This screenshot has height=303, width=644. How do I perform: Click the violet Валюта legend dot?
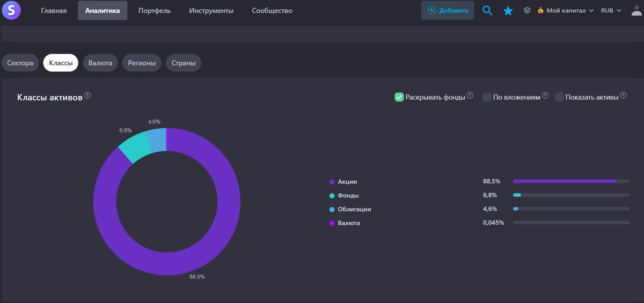click(x=332, y=223)
